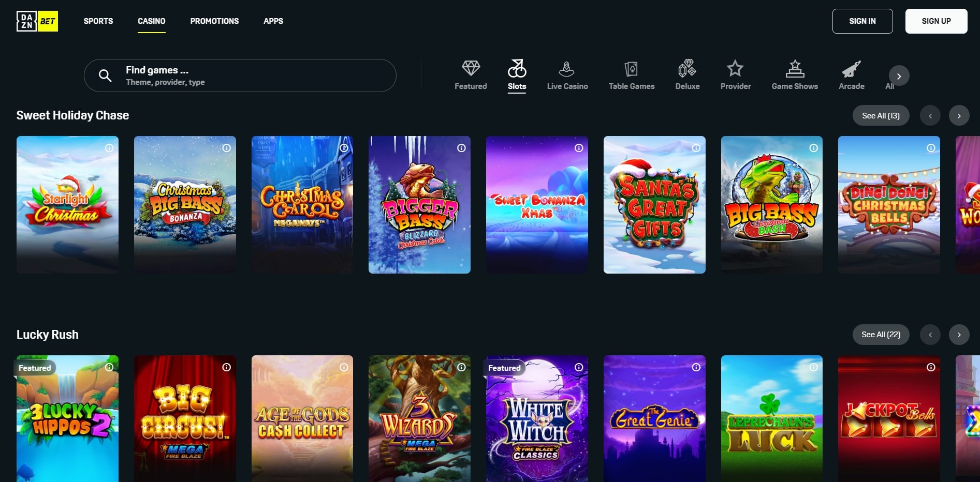Screen dimensions: 980x482
Task: Open the Sports menu item
Action: click(98, 21)
